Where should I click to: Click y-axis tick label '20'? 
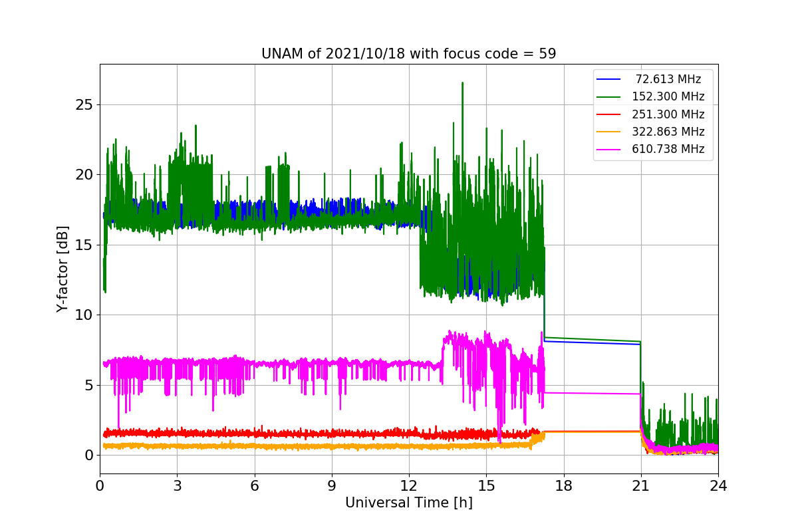[83, 175]
